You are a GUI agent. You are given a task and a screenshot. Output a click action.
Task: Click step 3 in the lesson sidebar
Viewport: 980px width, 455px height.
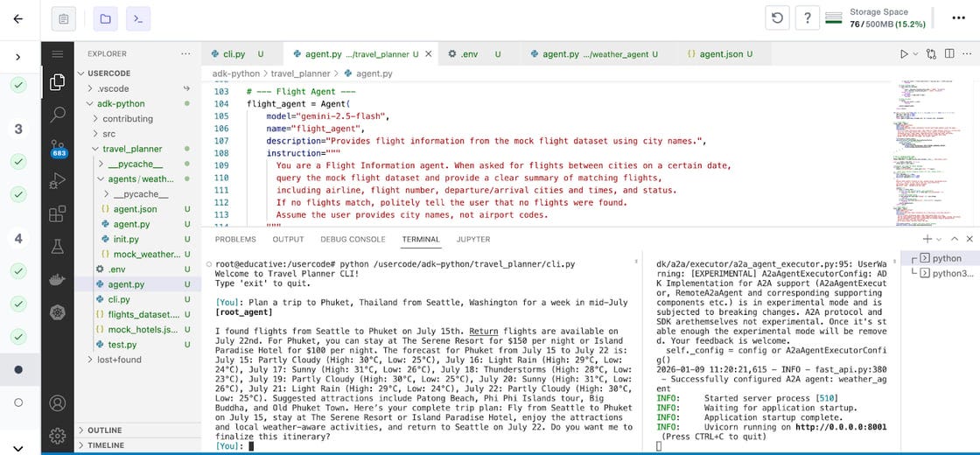pyautogui.click(x=18, y=129)
